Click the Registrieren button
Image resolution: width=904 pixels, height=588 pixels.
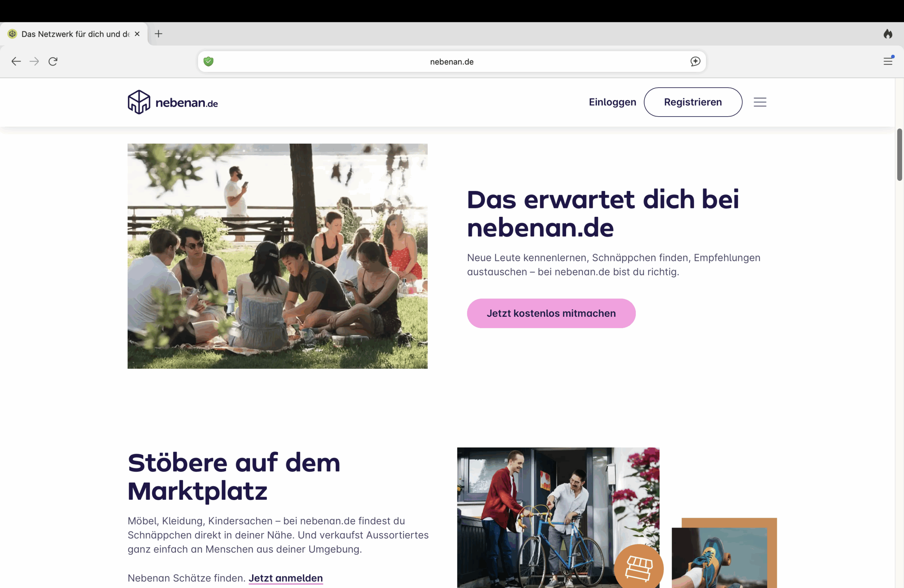pyautogui.click(x=692, y=102)
